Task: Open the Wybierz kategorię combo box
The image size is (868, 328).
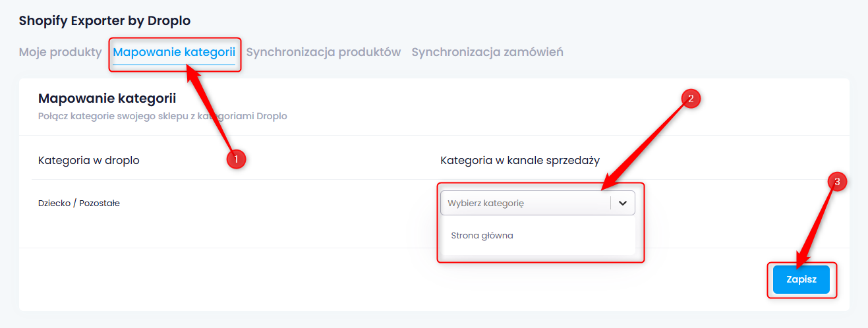Action: 538,203
